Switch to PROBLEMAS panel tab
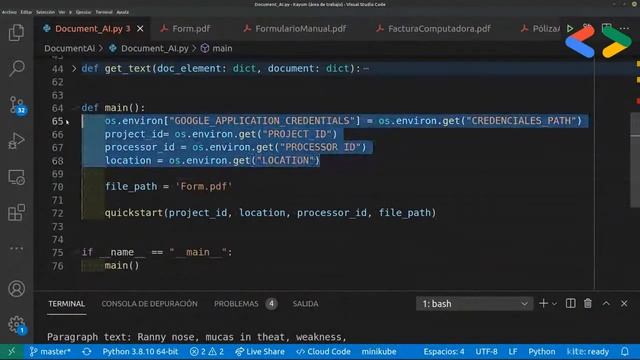 245,304
